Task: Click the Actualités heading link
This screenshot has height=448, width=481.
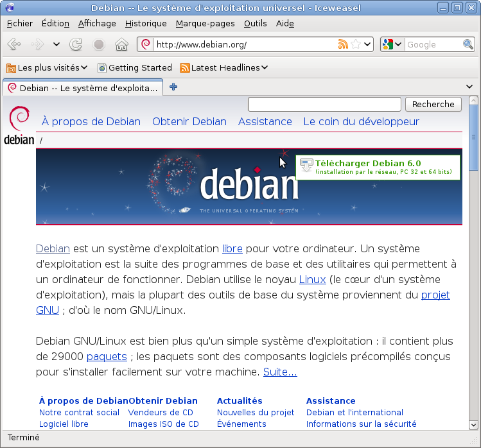Action: [240, 401]
